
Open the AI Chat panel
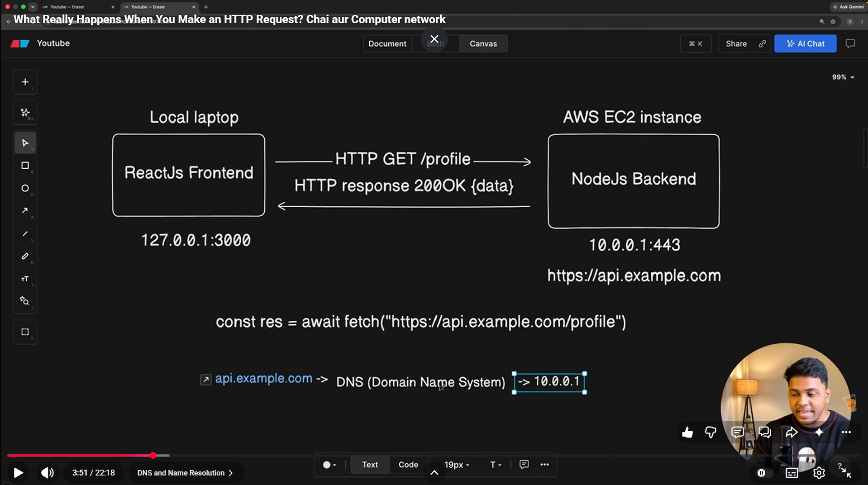click(x=805, y=44)
